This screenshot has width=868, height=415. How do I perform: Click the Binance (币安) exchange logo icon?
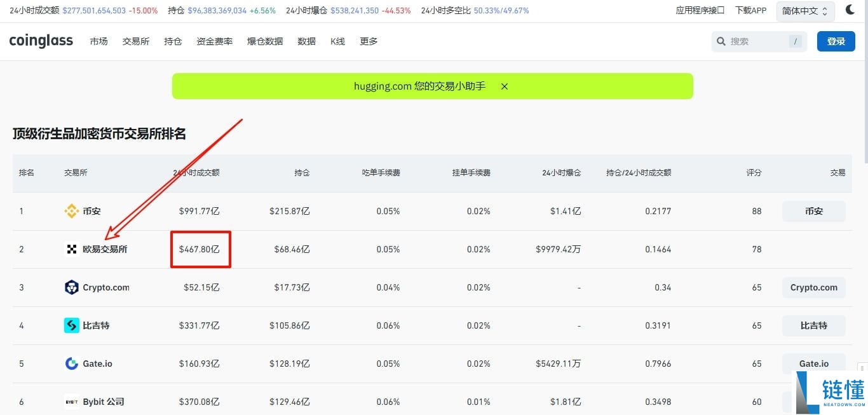pos(71,211)
